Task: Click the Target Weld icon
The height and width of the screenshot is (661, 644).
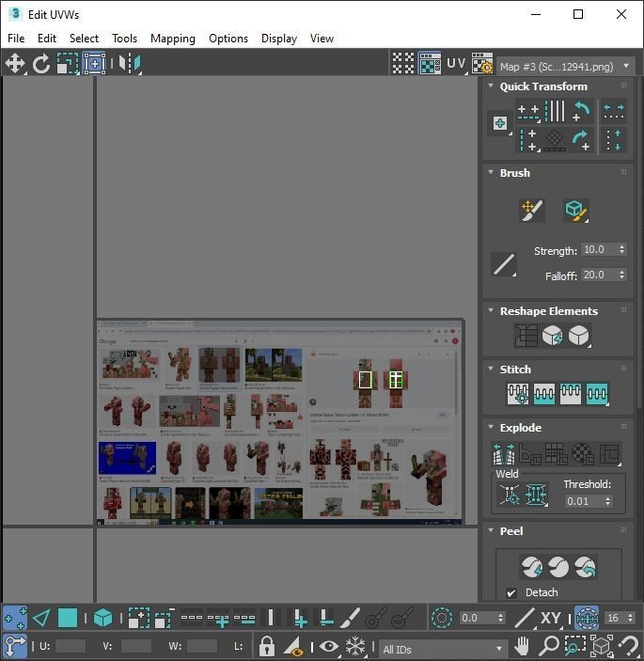Action: (510, 495)
